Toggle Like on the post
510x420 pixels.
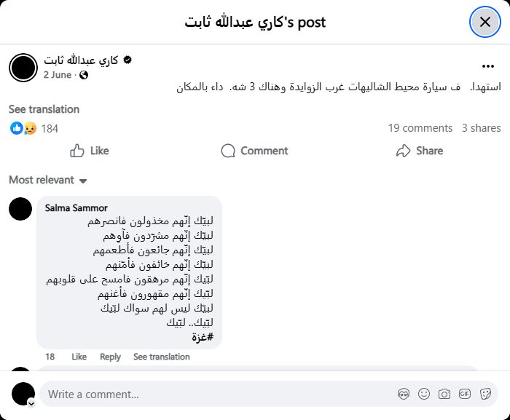pyautogui.click(x=90, y=151)
